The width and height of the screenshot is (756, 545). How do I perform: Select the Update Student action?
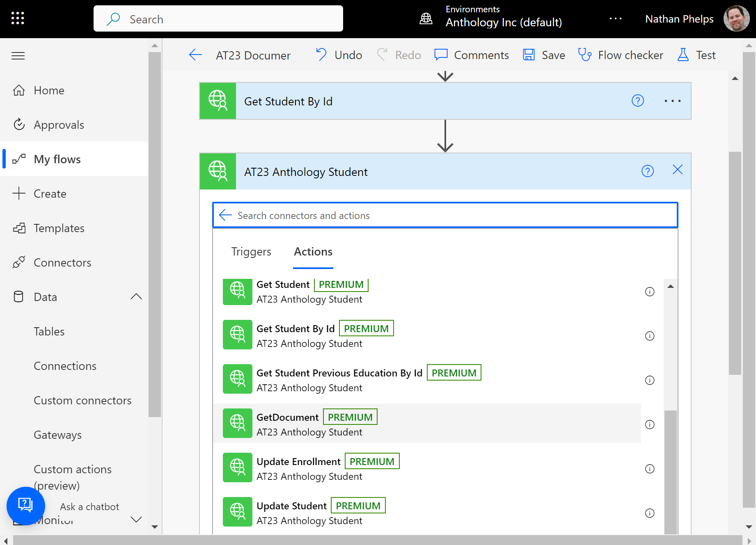[x=427, y=512]
